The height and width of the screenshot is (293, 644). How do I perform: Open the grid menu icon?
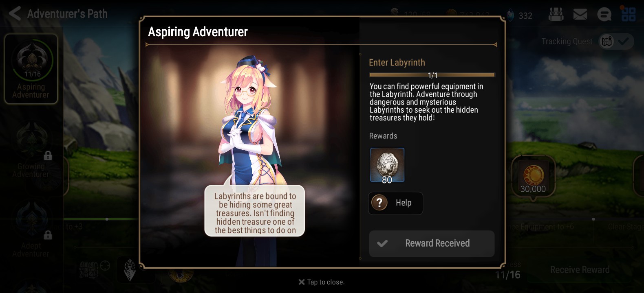click(628, 14)
